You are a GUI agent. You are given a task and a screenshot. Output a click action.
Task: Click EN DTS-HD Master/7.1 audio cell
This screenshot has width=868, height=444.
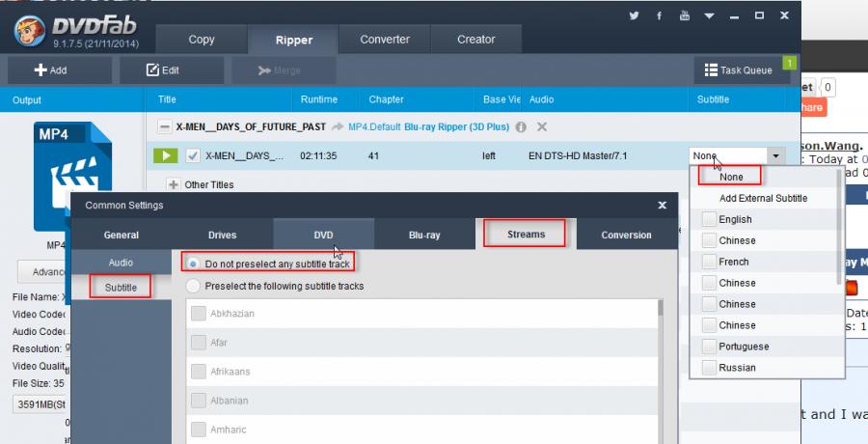(x=578, y=155)
